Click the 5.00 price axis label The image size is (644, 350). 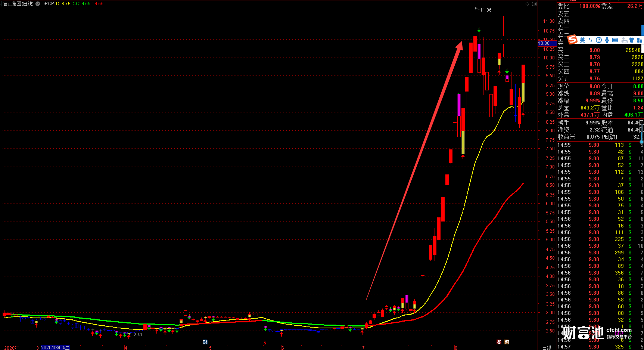pyautogui.click(x=550, y=240)
